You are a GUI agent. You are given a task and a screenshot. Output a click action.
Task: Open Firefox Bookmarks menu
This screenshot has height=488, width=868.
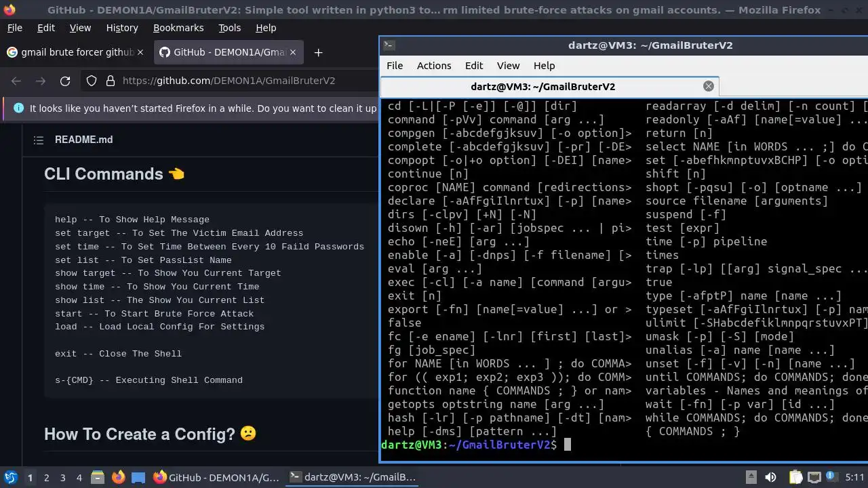pos(178,28)
